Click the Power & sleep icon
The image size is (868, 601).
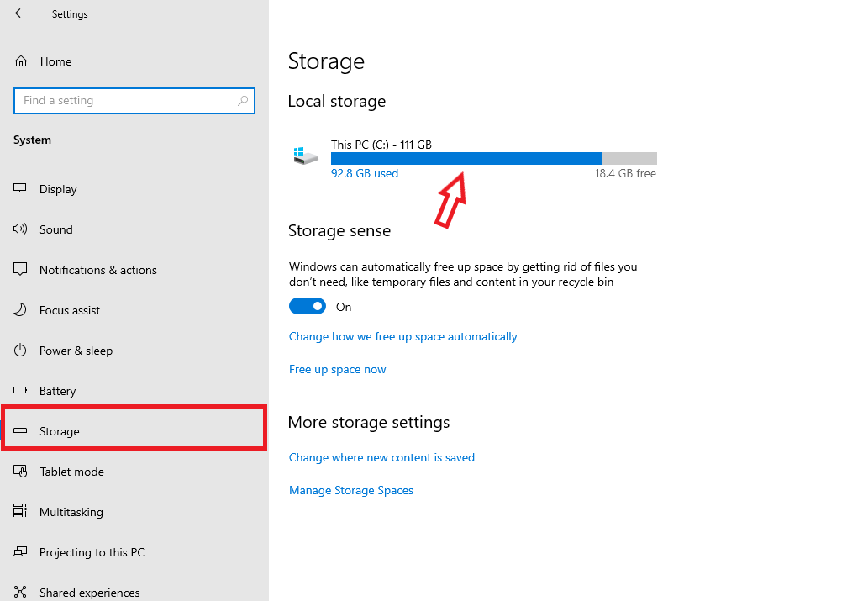point(20,350)
